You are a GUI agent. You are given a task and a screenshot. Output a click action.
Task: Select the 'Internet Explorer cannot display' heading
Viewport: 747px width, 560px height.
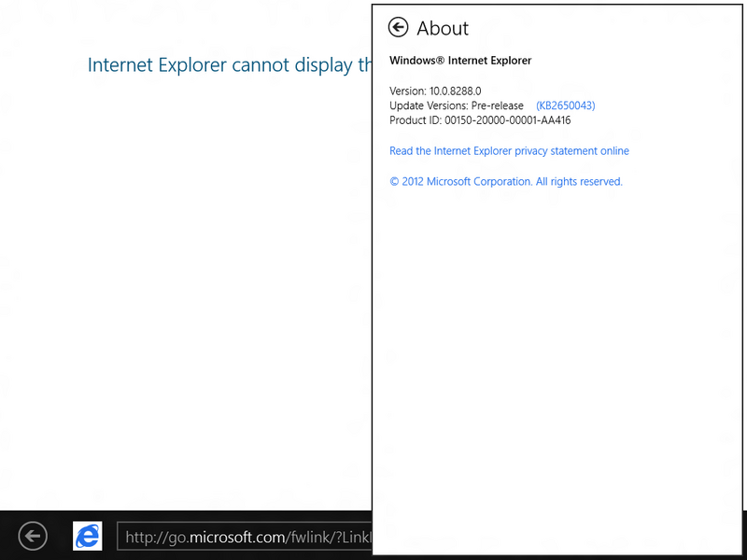229,65
